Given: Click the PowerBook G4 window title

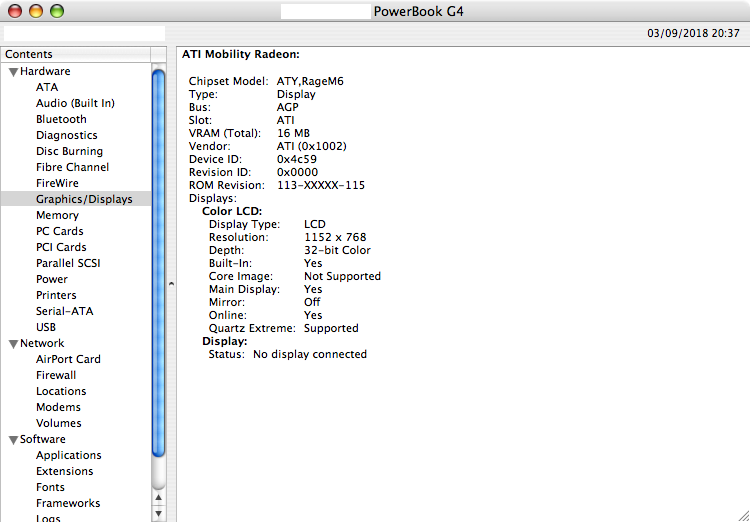Looking at the screenshot, I should [x=419, y=11].
